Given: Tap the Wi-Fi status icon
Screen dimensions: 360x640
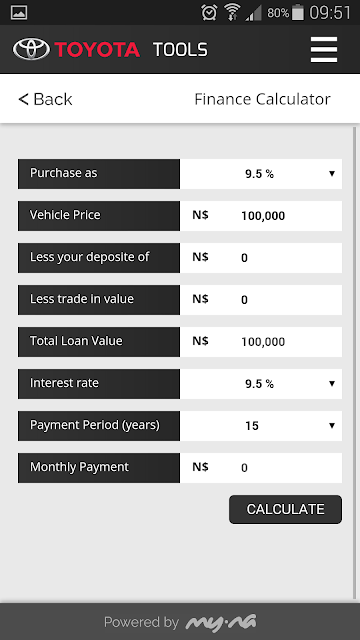Looking at the screenshot, I should coord(232,12).
